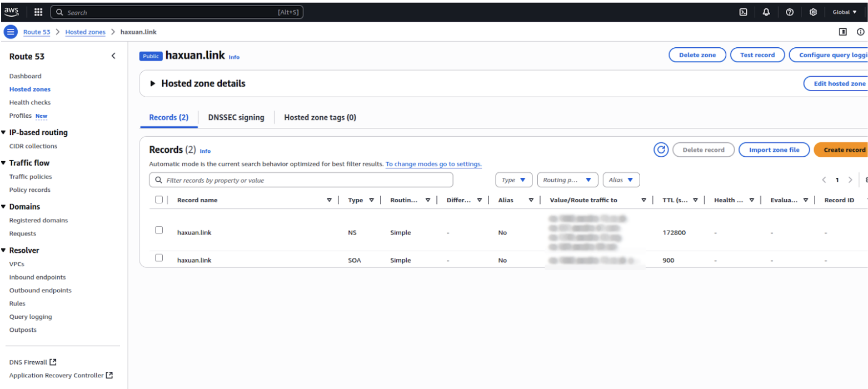Open Traffic policies in the sidebar

[31, 177]
